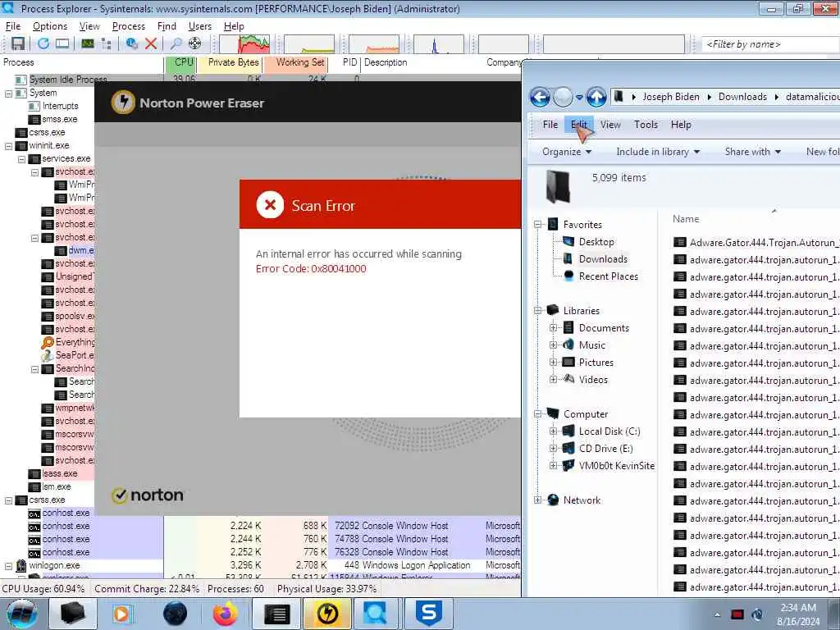Collapse the wininit.exe tree node
This screenshot has width=840, height=630.
tap(8, 146)
